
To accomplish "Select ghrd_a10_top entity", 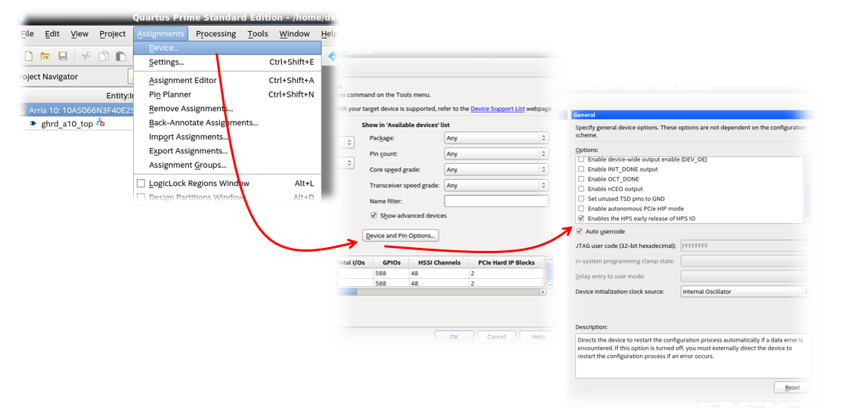I will tap(67, 124).
